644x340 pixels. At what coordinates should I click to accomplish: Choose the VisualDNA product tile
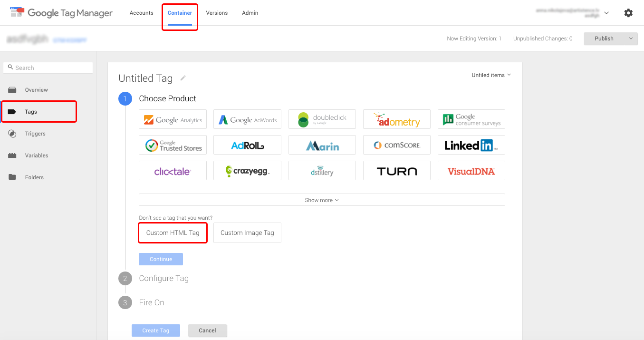[471, 171]
